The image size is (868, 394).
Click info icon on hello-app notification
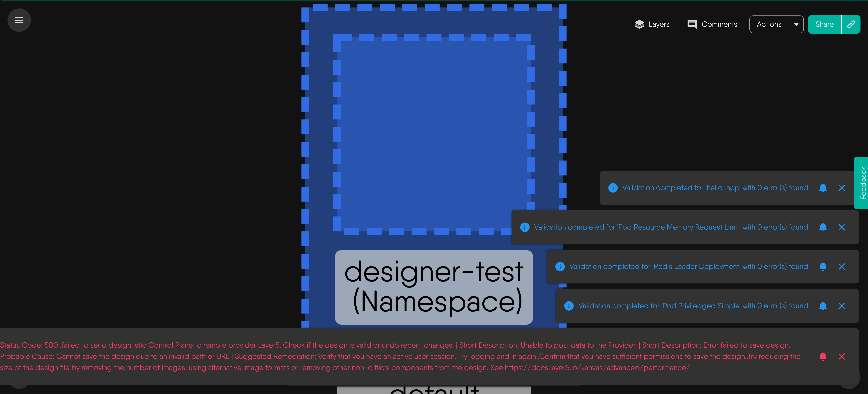(x=613, y=188)
